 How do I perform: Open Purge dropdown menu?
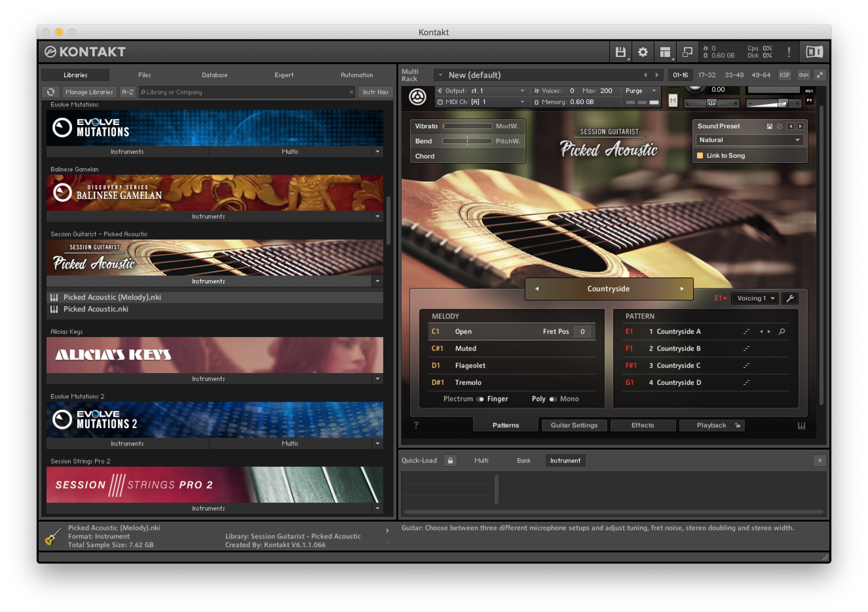641,91
